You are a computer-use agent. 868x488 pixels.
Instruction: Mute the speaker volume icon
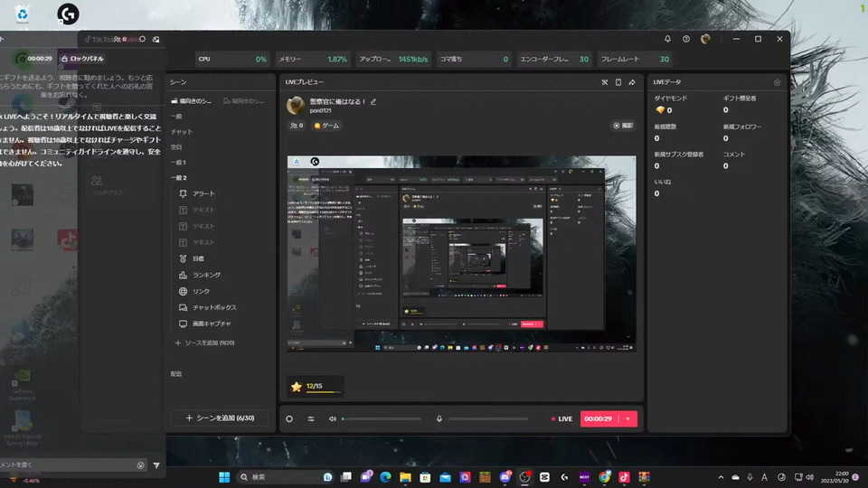(333, 419)
